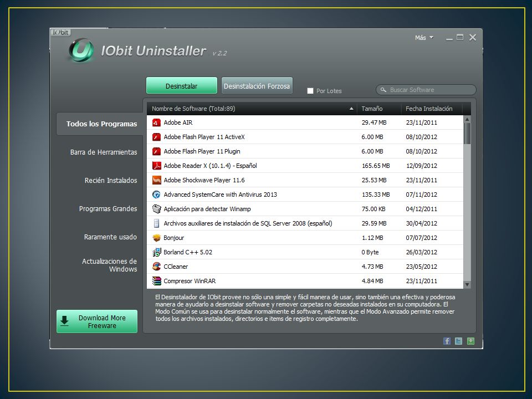Open the Barra de Herramientas category
532x399 pixels.
[104, 152]
